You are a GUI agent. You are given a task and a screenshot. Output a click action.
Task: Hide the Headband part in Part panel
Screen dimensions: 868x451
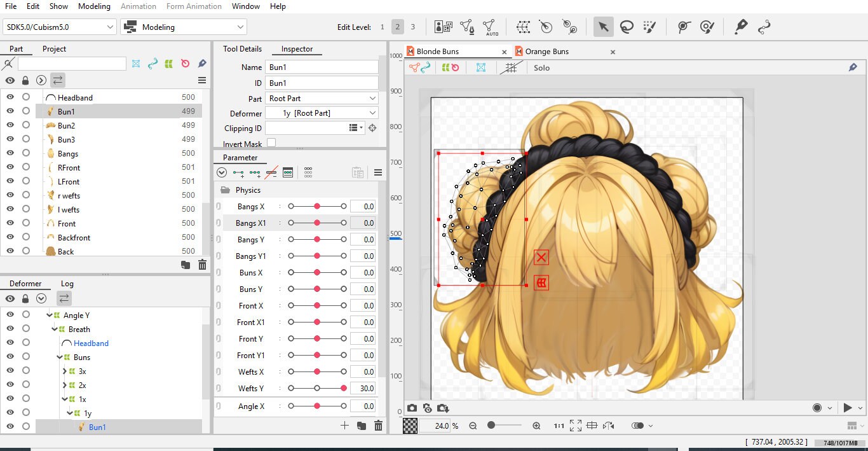(10, 97)
